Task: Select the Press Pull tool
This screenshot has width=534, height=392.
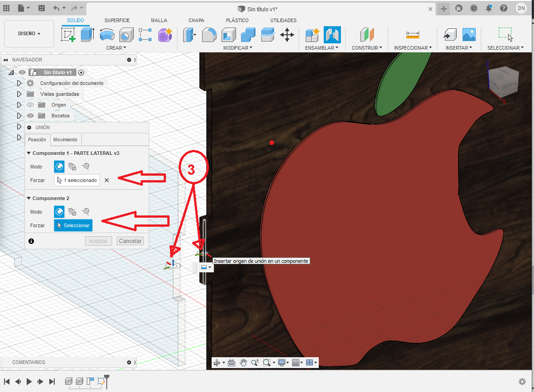Action: [190, 35]
